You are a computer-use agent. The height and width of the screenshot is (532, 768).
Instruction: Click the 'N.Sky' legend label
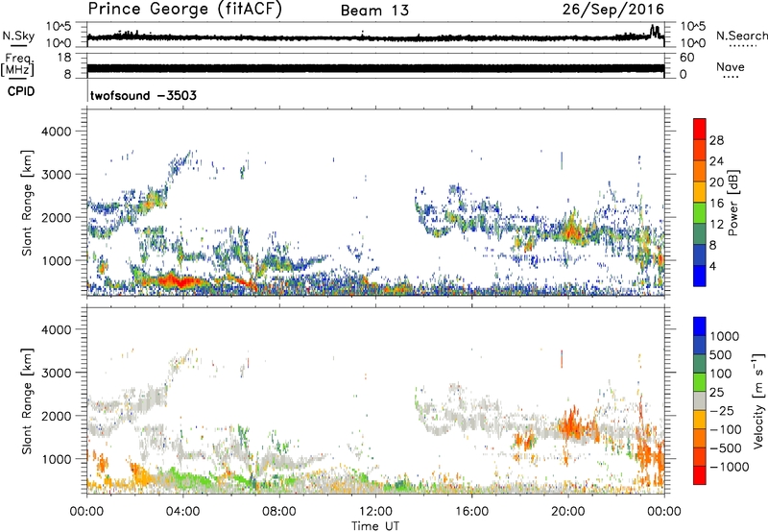(x=18, y=36)
